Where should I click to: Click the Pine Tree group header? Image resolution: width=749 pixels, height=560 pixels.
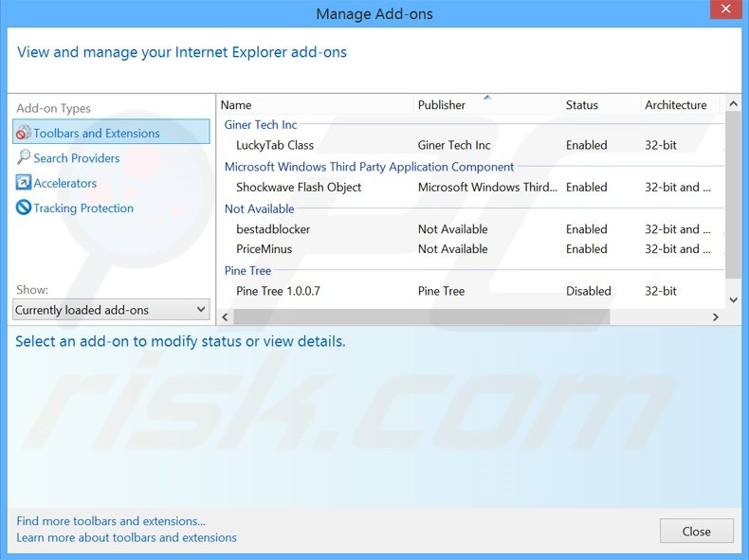pos(247,270)
